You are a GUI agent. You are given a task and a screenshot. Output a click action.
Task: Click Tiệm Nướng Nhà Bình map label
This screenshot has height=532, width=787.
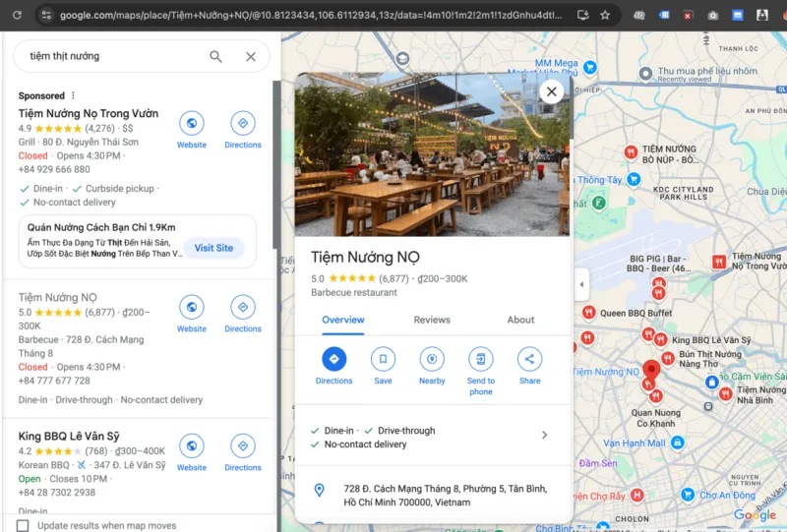point(760,395)
